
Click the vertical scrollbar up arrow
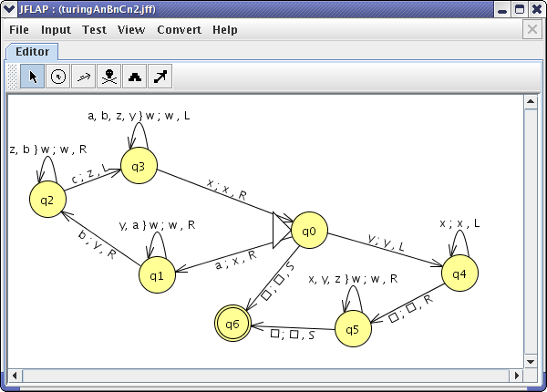pyautogui.click(x=531, y=102)
